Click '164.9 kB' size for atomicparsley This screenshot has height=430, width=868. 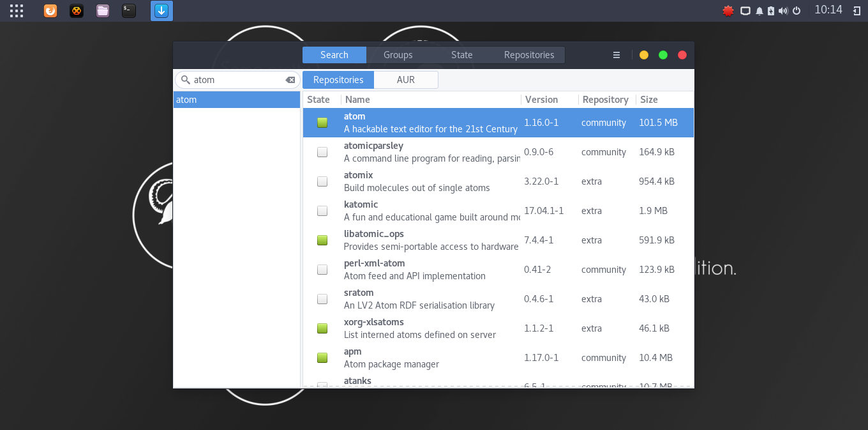click(657, 152)
